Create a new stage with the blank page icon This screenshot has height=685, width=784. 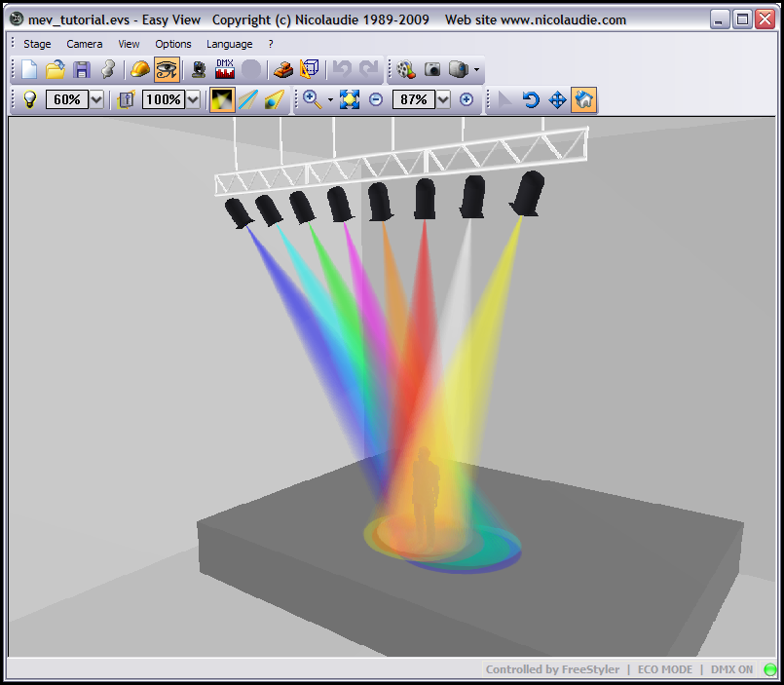(x=29, y=69)
